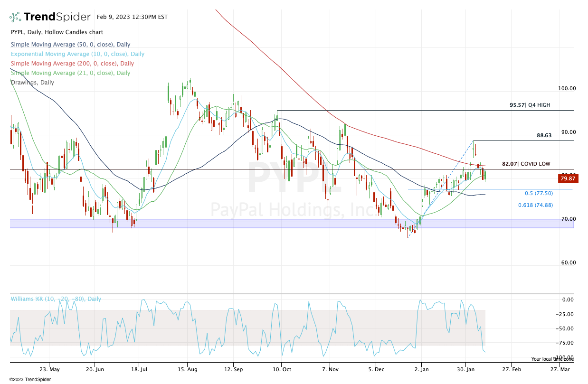Click the 10. Oct date axis label
Image resolution: width=588 pixels, height=384 pixels.
281,369
